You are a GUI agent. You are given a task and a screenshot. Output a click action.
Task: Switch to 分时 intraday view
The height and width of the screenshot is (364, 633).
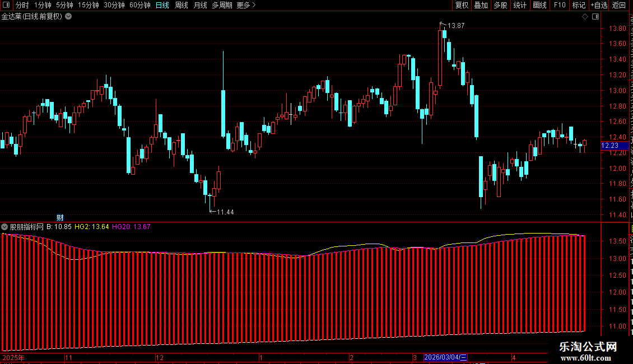coord(22,5)
